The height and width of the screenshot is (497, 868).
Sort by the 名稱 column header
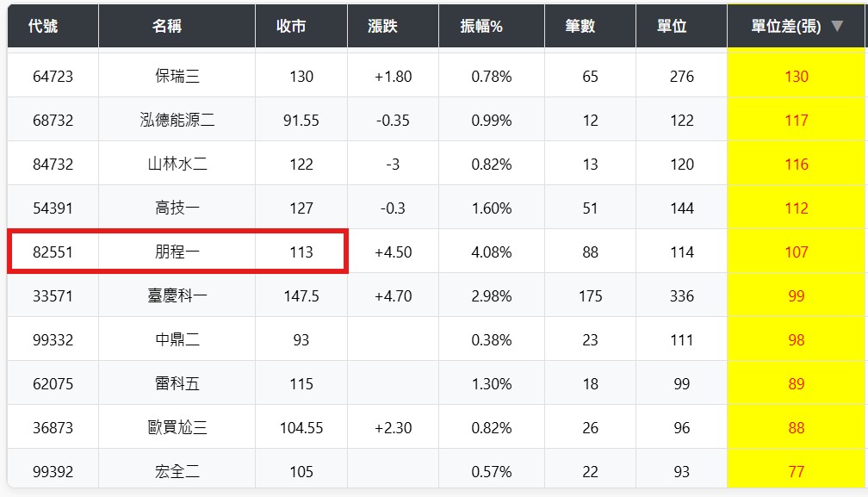167,26
